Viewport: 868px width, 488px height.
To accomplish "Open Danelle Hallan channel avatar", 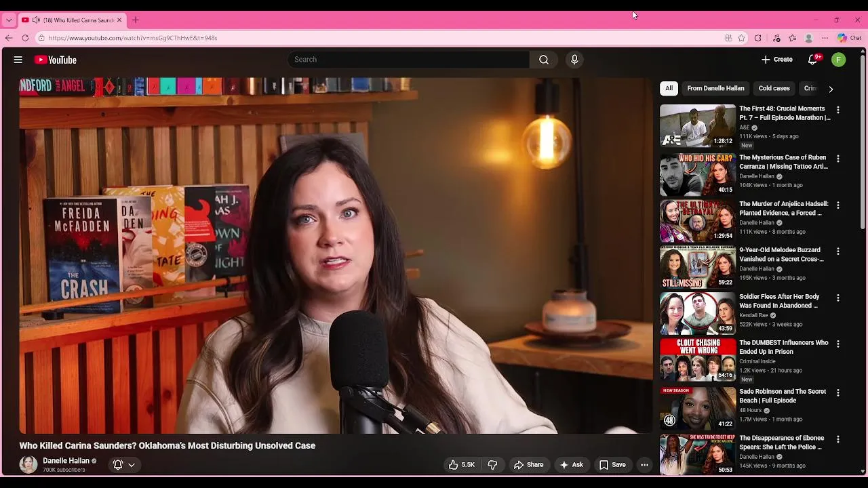I will [28, 465].
